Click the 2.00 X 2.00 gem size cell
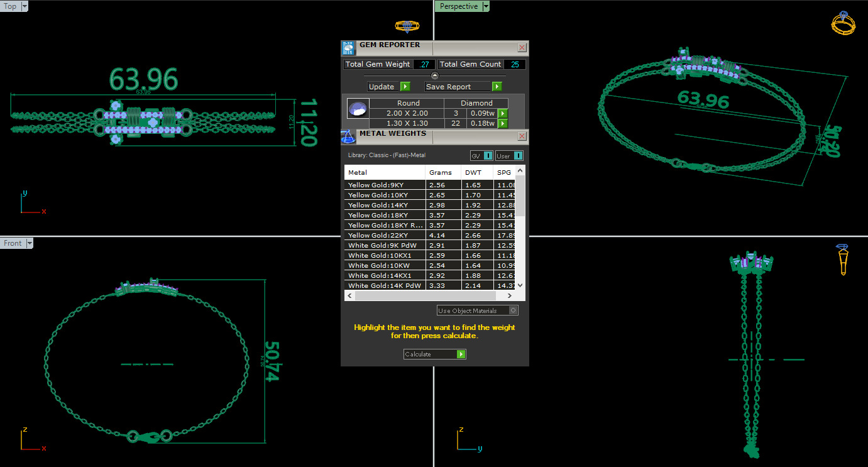 point(407,113)
